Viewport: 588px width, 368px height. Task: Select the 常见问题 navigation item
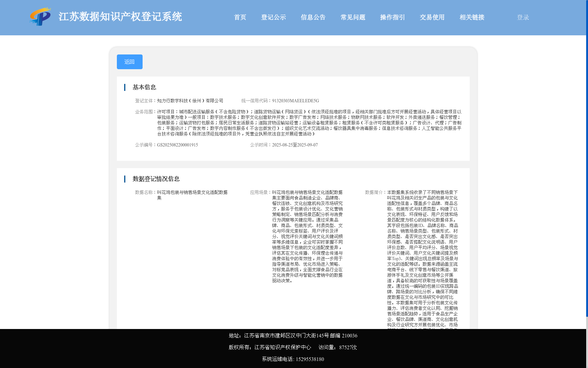click(353, 17)
